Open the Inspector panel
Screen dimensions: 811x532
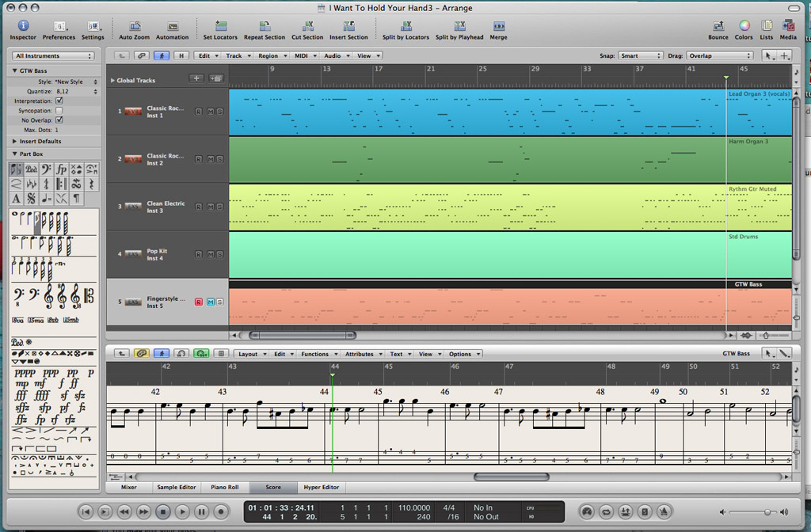23,29
